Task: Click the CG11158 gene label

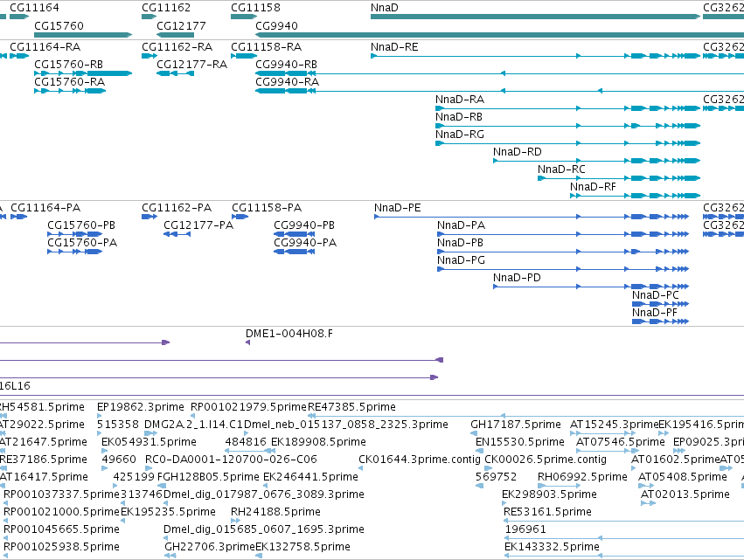Action: click(255, 8)
